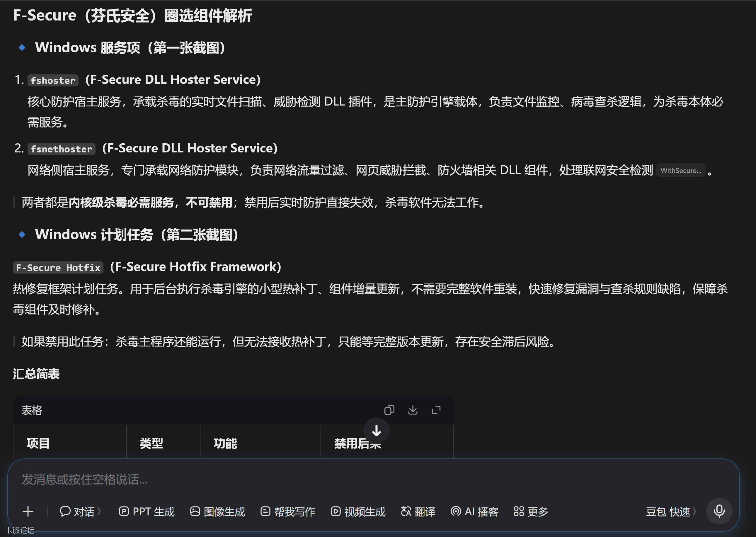756x537 pixels.
Task: Add an attachment with the plus icon
Action: pyautogui.click(x=28, y=511)
